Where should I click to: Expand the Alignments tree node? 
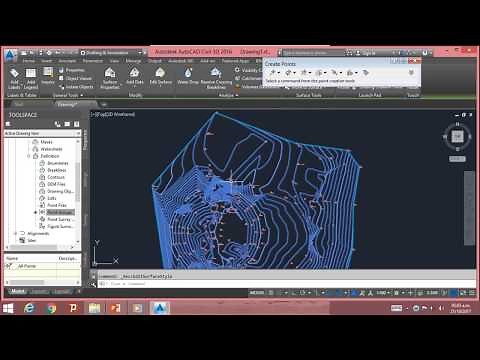tap(15, 233)
